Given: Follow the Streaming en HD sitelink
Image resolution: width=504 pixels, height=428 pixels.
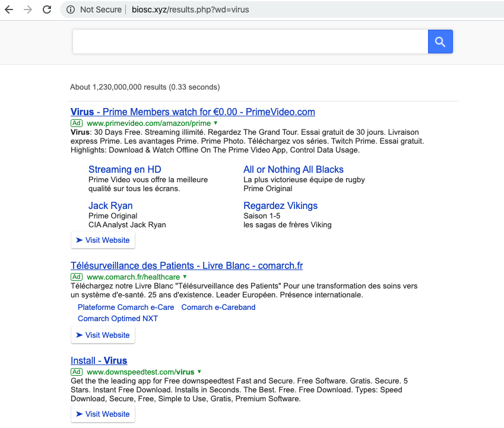Looking at the screenshot, I should tap(125, 169).
